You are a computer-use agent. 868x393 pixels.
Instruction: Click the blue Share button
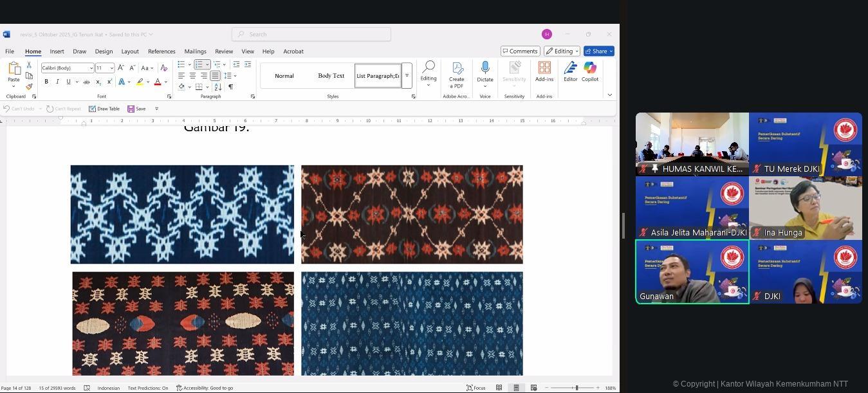[598, 51]
